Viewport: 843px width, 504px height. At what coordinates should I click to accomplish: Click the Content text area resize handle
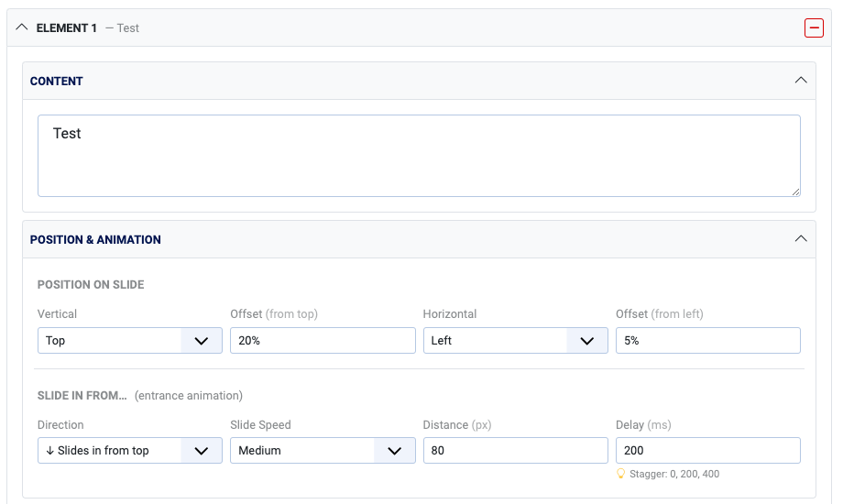pos(795,192)
